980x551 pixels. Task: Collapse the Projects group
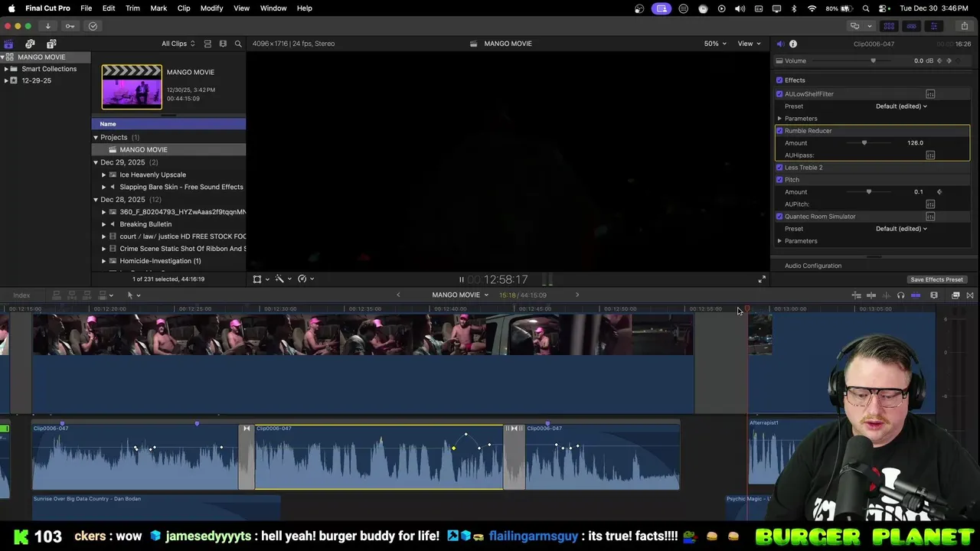tap(96, 138)
